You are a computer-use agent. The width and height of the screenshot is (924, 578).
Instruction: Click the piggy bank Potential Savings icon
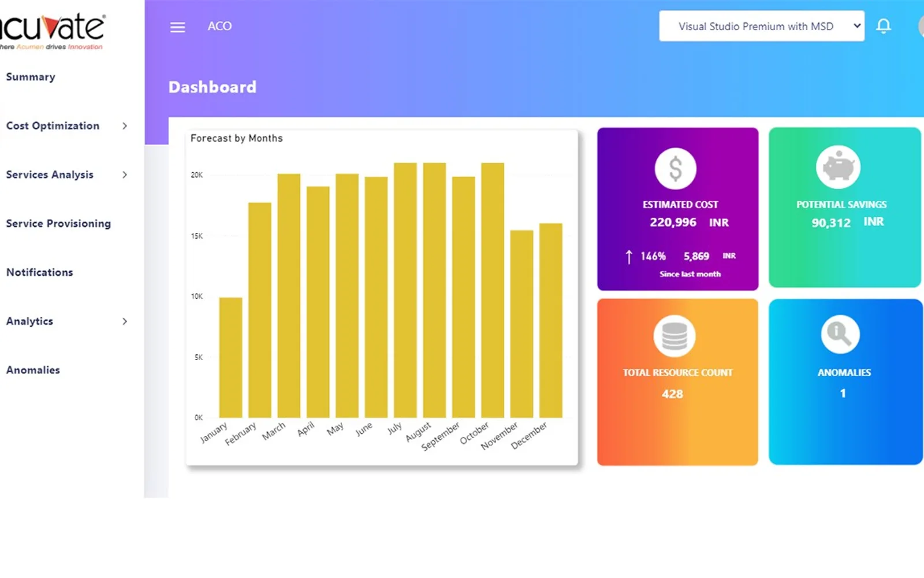pos(838,167)
